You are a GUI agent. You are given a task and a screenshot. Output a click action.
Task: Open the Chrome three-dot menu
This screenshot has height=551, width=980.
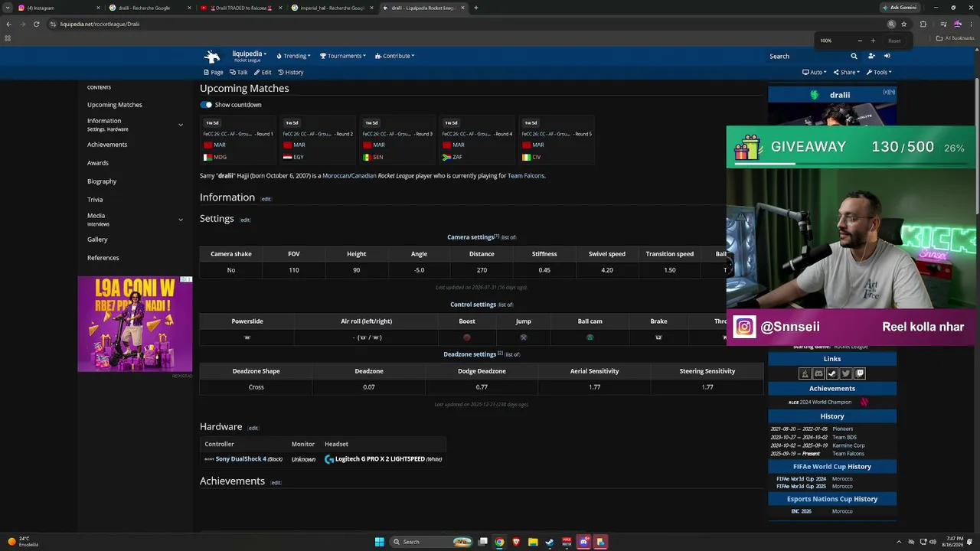[x=971, y=24]
